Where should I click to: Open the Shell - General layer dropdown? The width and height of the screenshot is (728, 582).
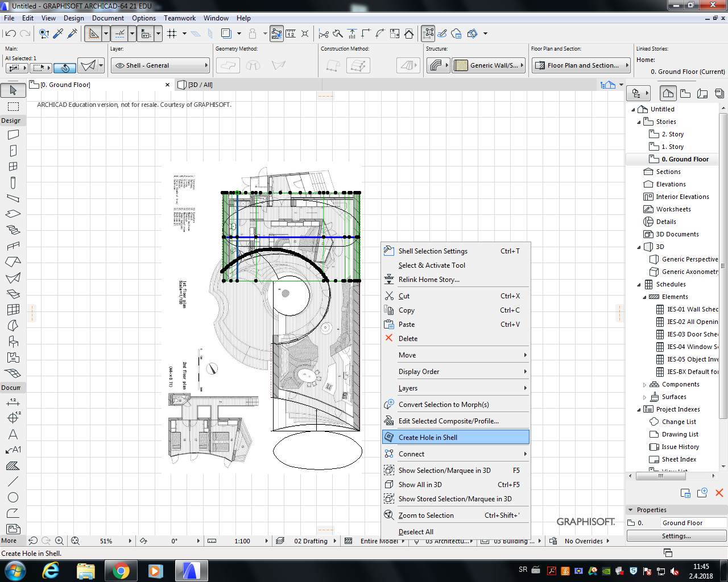160,65
